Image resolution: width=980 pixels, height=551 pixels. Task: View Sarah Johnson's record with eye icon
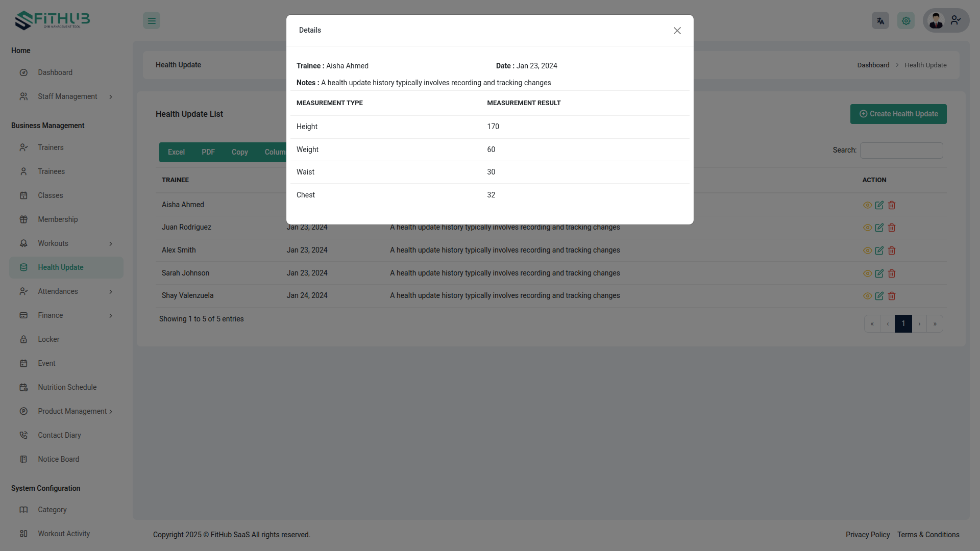(867, 273)
